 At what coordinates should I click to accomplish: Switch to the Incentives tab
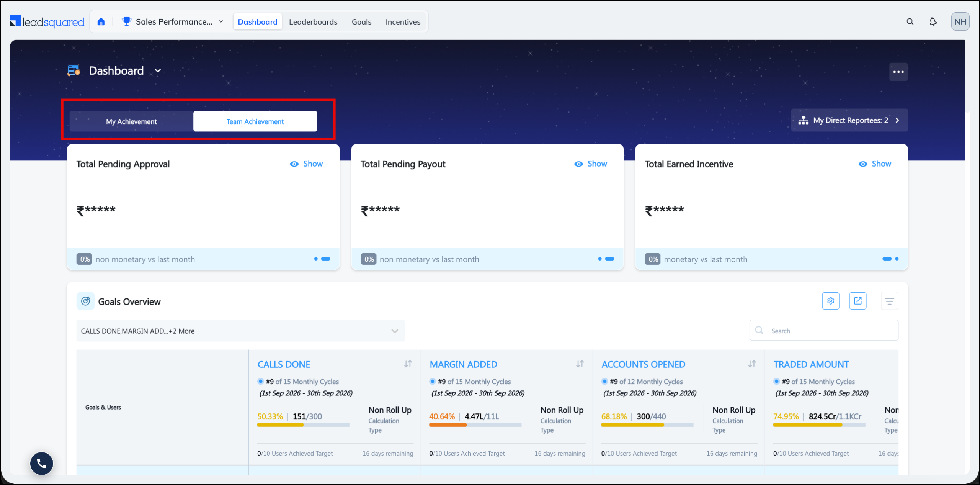[x=403, y=22]
